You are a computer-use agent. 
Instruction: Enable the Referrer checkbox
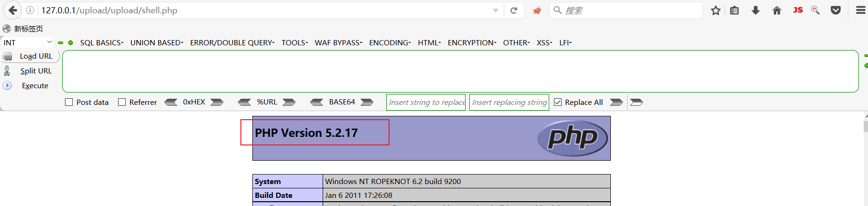[122, 102]
